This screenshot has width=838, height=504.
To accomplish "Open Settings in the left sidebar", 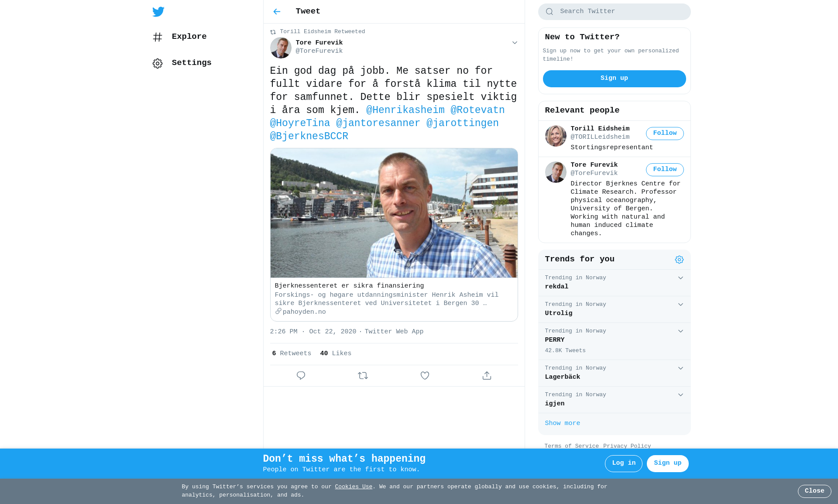I will tap(182, 63).
